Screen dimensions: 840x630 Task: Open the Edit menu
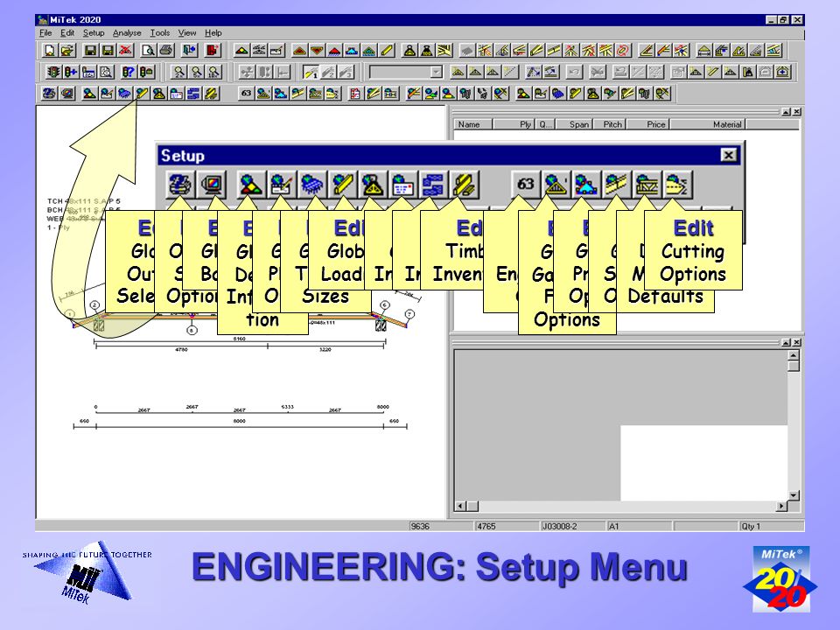pyautogui.click(x=67, y=32)
